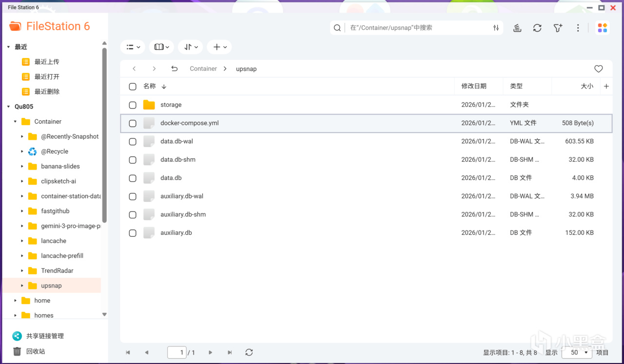Click the Container breadcrumb link
624x364 pixels.
pyautogui.click(x=203, y=69)
